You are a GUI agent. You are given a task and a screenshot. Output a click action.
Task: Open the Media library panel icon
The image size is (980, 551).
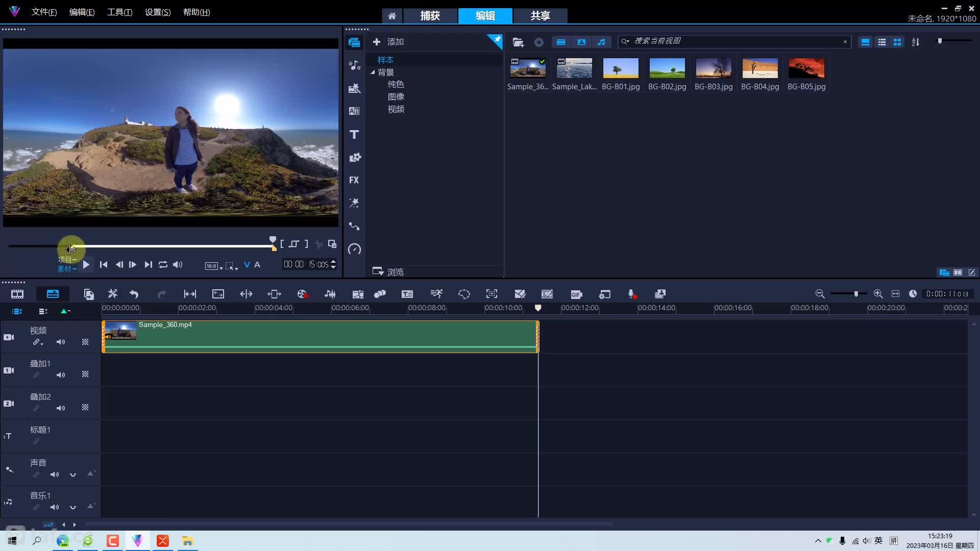coord(354,42)
